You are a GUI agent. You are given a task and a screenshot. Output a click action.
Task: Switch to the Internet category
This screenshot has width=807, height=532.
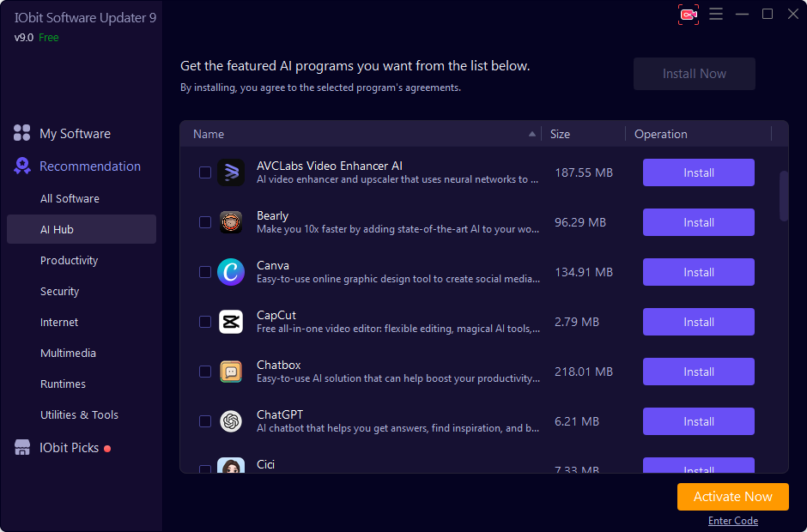(59, 322)
